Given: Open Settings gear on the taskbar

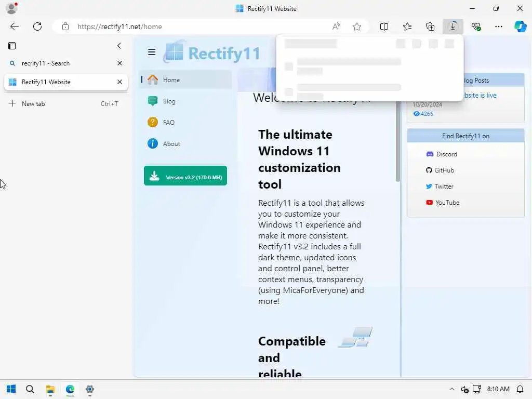Looking at the screenshot, I should tap(89, 389).
